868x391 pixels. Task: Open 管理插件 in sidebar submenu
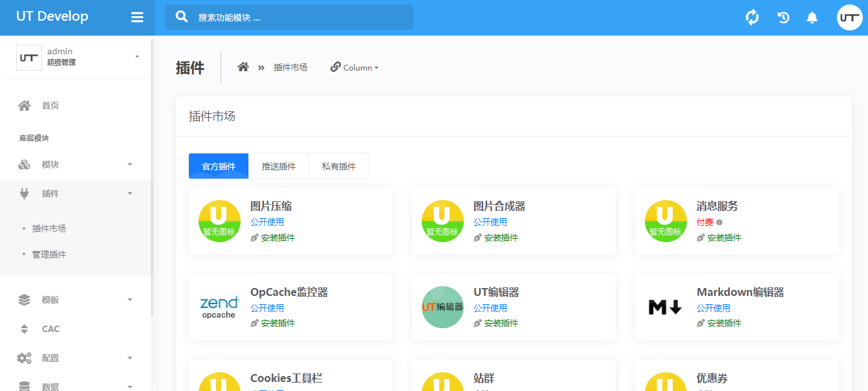49,254
